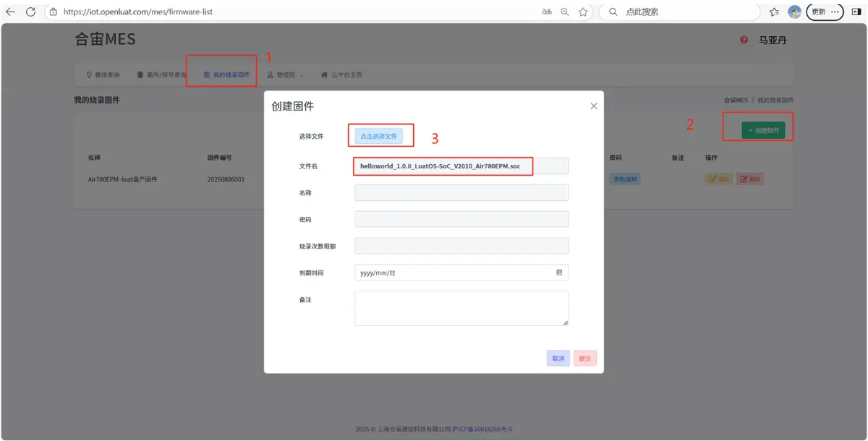The image size is (868, 441).
Task: Open the 模块查询 menu item
Action: click(x=103, y=74)
